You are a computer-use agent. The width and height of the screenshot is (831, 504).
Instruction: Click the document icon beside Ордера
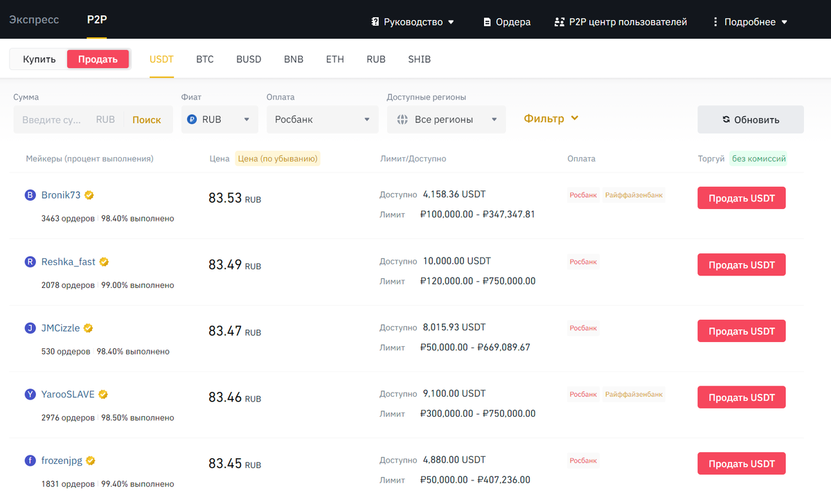tap(487, 22)
